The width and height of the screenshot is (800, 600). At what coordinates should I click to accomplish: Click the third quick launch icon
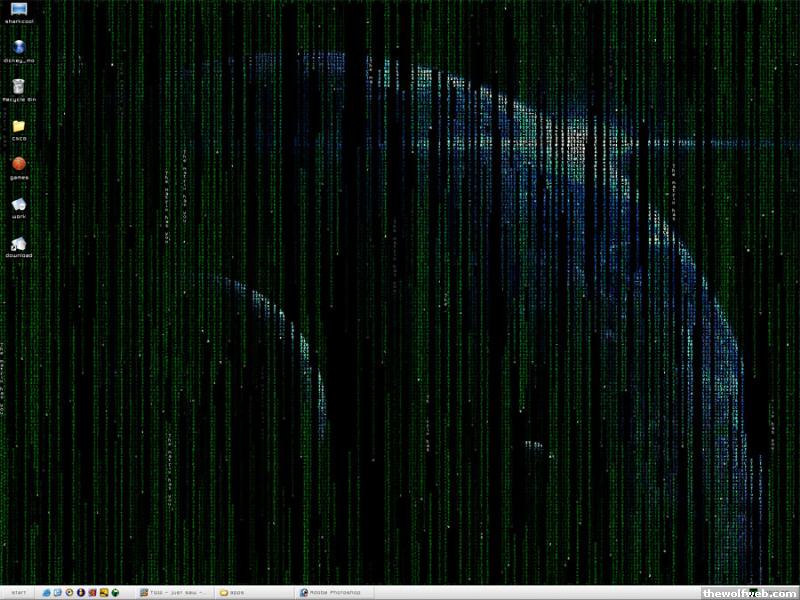[x=69, y=593]
